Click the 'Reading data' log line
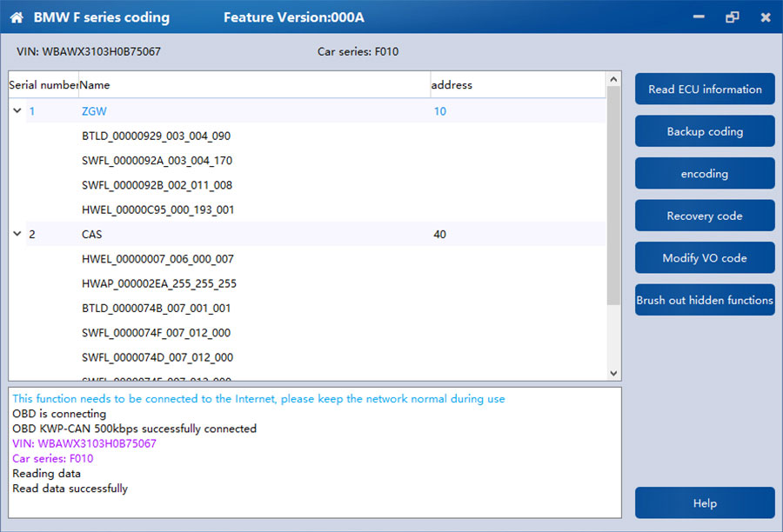This screenshot has width=783, height=532. [x=46, y=474]
